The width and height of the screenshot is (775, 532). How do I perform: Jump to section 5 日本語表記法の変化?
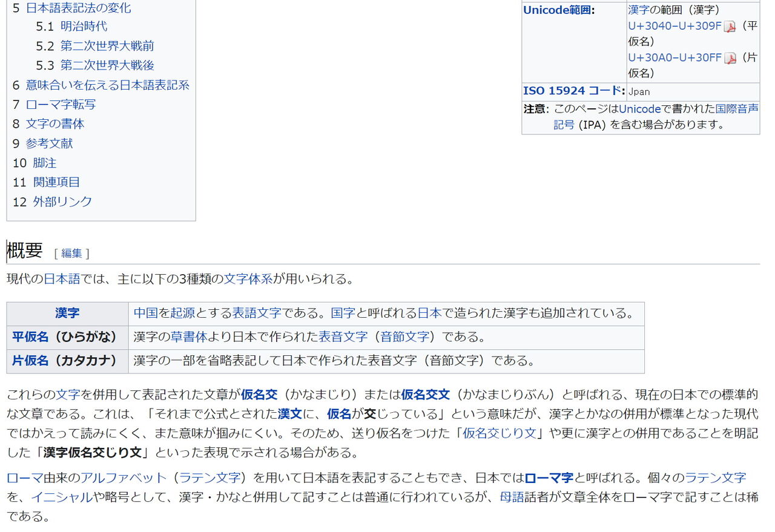click(x=71, y=8)
